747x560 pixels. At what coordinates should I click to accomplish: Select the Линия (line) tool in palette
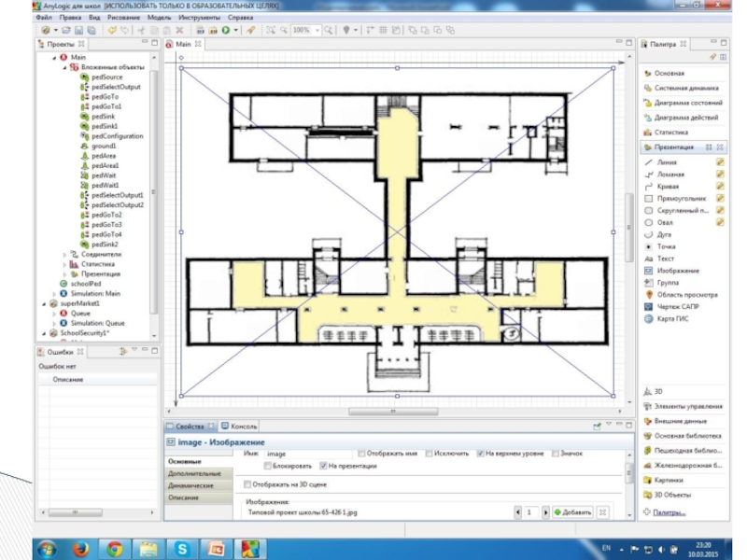click(x=667, y=161)
